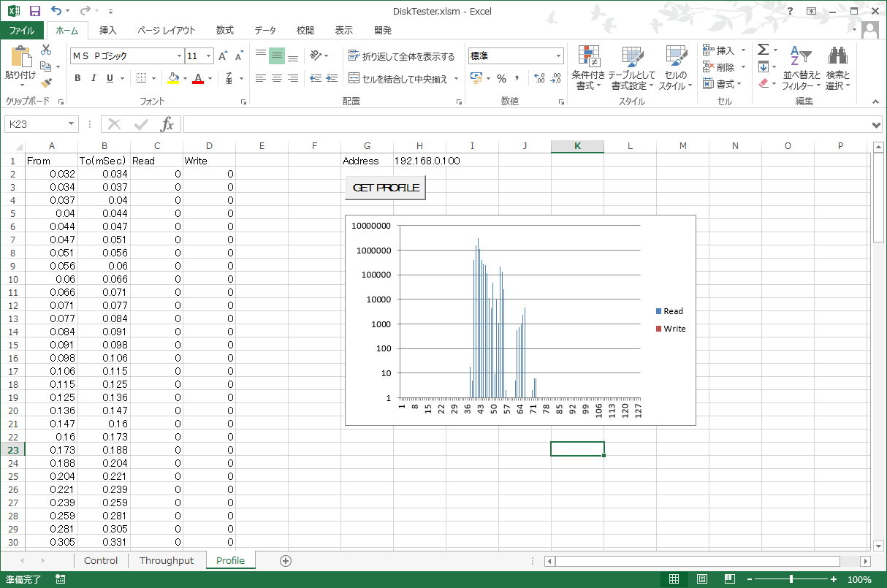The image size is (887, 588).
Task: Click the zoom slider handle
Action: pyautogui.click(x=791, y=579)
